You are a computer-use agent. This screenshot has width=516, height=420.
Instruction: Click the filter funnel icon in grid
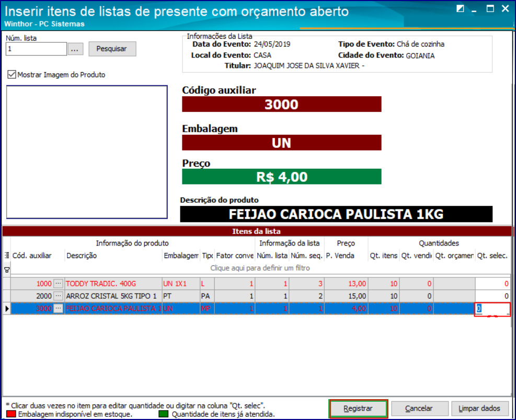[7, 270]
